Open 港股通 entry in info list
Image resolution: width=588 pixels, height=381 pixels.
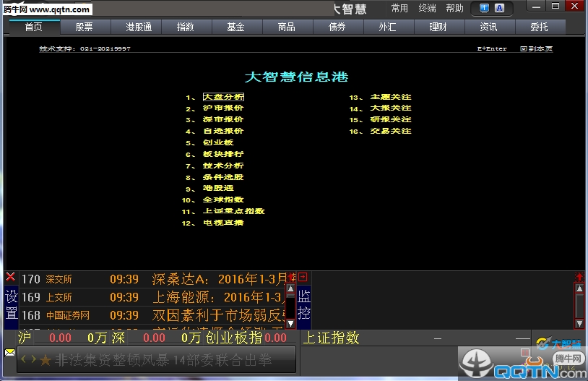[218, 188]
